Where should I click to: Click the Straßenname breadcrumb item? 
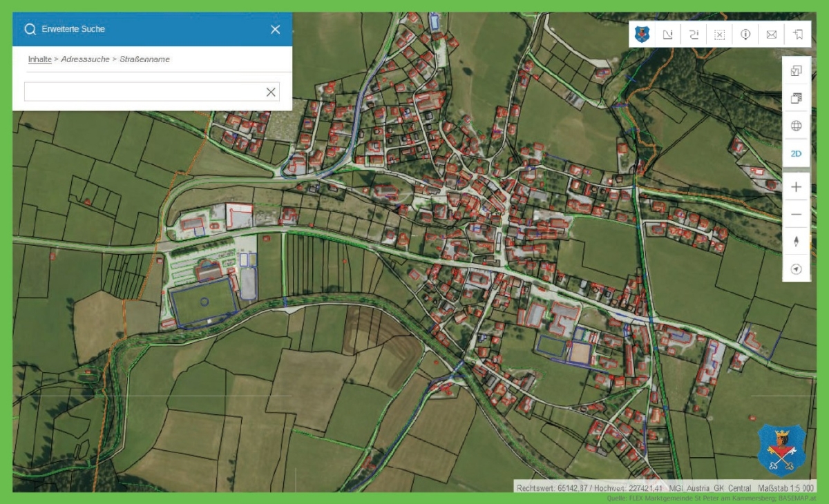[x=144, y=59]
